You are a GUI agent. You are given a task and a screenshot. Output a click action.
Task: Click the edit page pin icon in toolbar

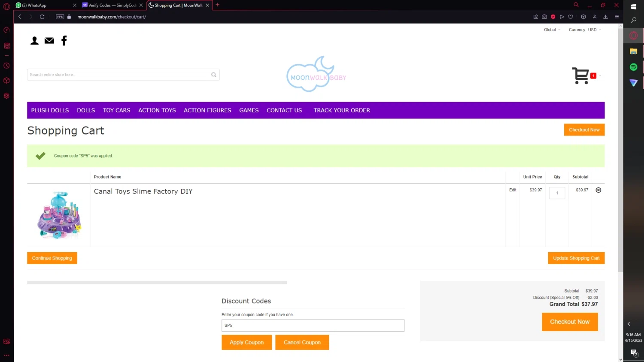pos(535,17)
